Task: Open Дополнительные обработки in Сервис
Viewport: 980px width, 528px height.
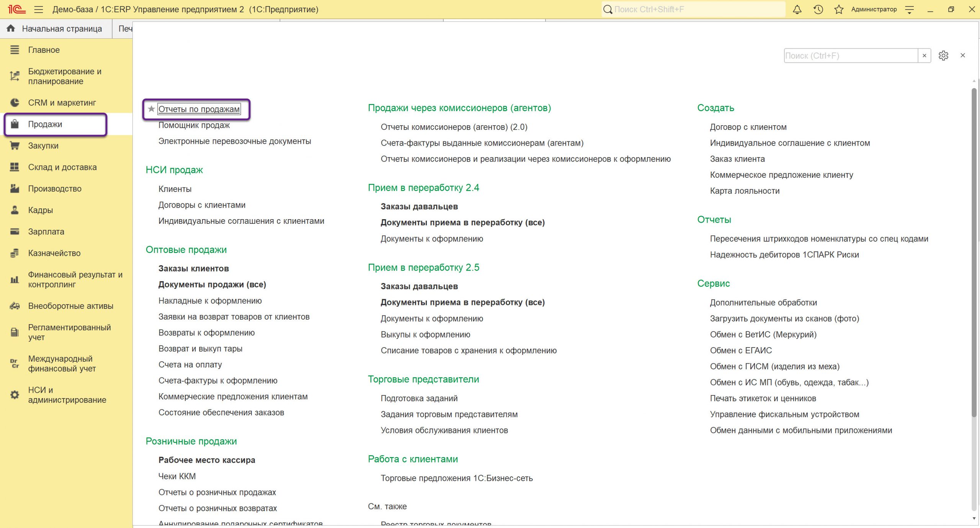Action: click(x=763, y=303)
